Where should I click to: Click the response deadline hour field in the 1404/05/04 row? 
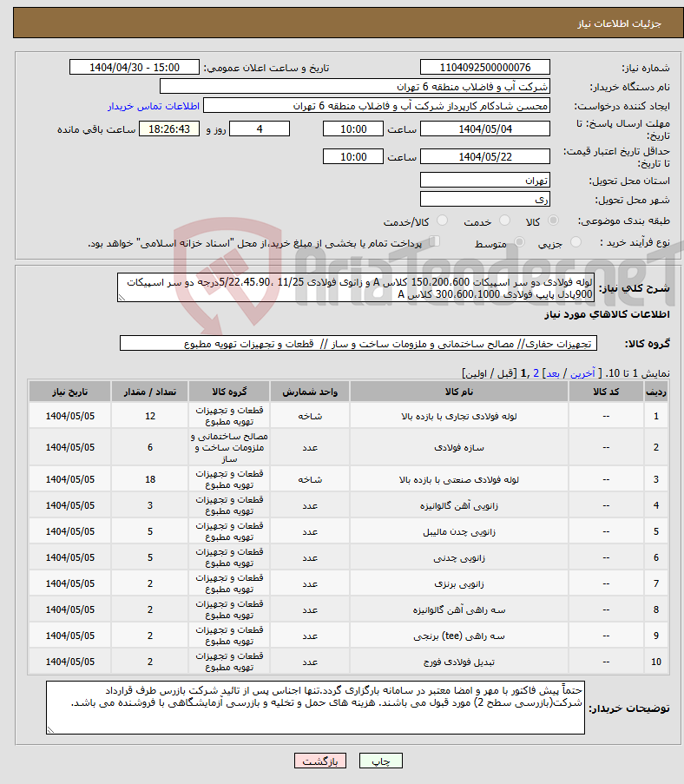(353, 129)
